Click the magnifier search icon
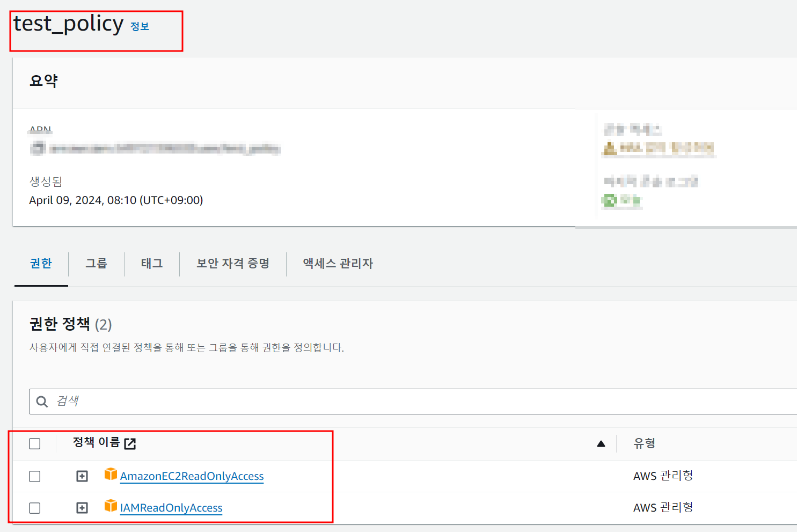 [42, 402]
